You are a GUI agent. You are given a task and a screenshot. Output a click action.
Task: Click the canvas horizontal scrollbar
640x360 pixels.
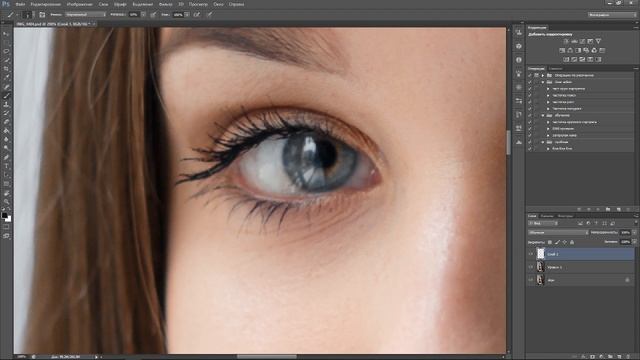click(267, 356)
